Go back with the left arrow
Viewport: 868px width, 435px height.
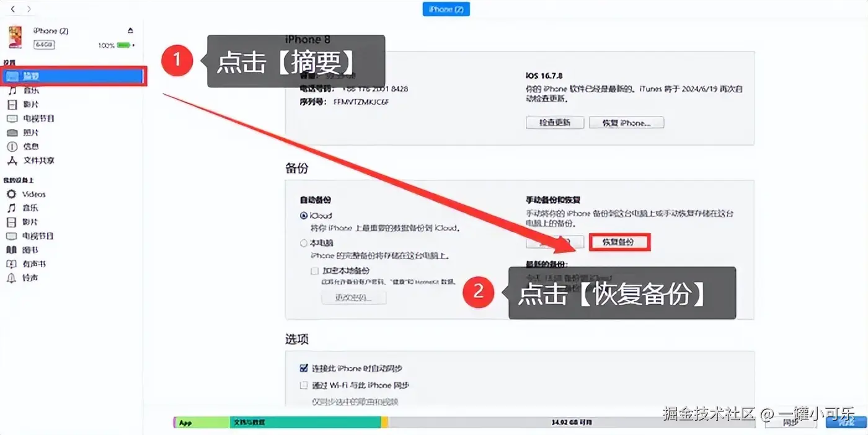point(13,9)
